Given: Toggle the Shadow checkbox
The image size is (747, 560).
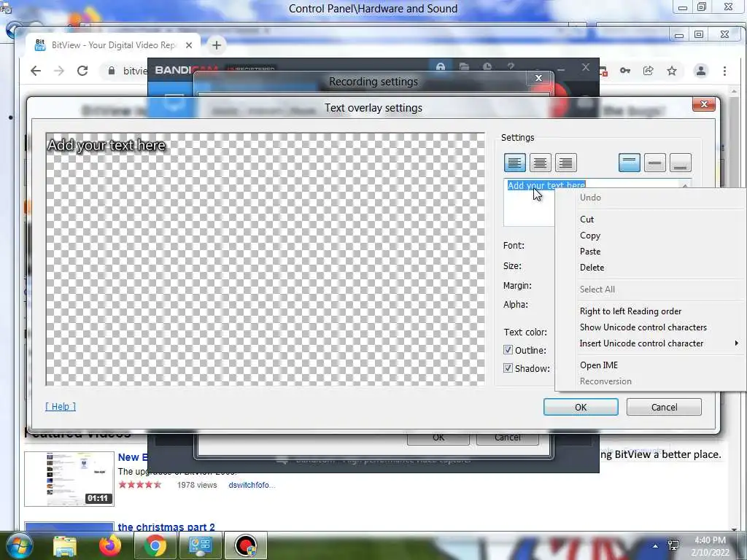Looking at the screenshot, I should click(x=508, y=368).
